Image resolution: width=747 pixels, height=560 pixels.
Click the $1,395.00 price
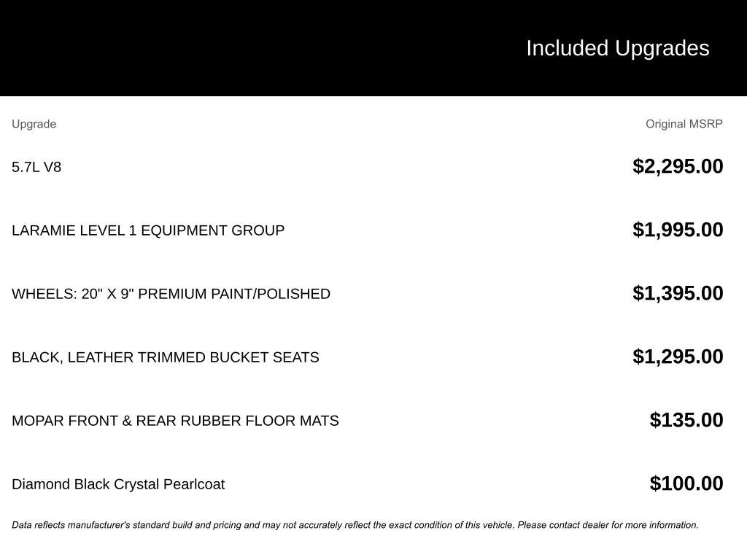[678, 293]
